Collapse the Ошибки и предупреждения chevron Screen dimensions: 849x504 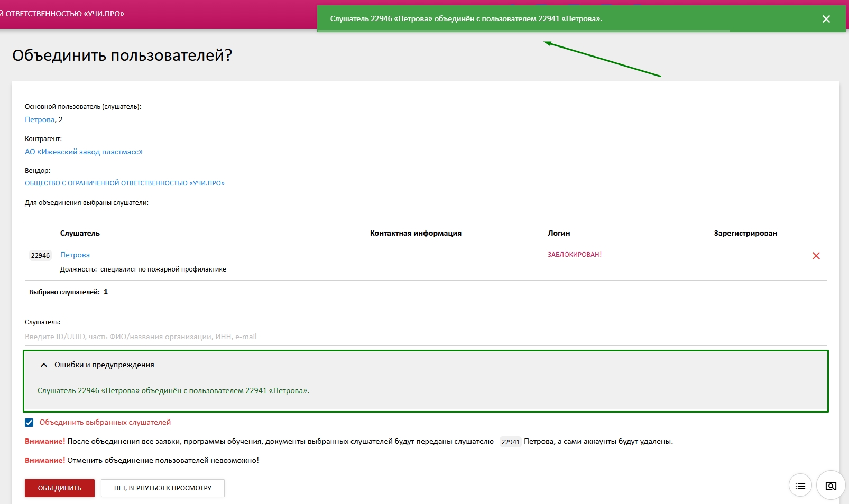[44, 365]
